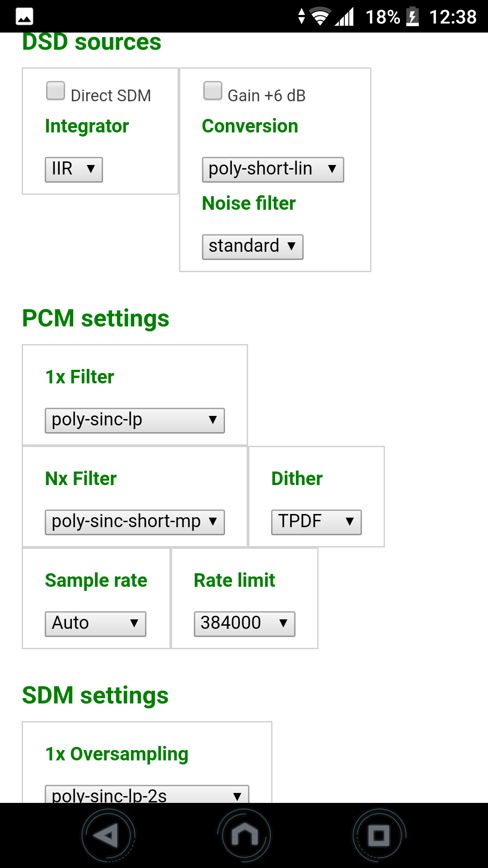Open the Integrator IIR dropdown
The image size is (488, 868).
[x=74, y=170]
